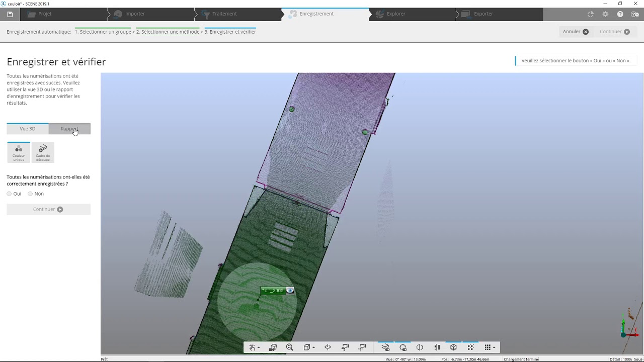The image size is (644, 362).
Task: Open the help chat support icon
Action: coord(635,14)
